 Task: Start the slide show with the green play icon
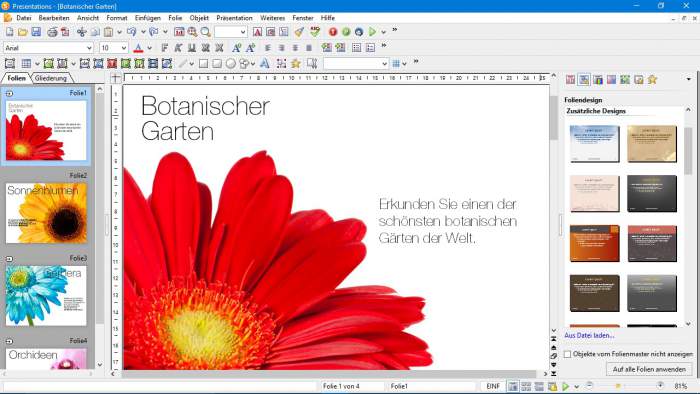point(372,32)
